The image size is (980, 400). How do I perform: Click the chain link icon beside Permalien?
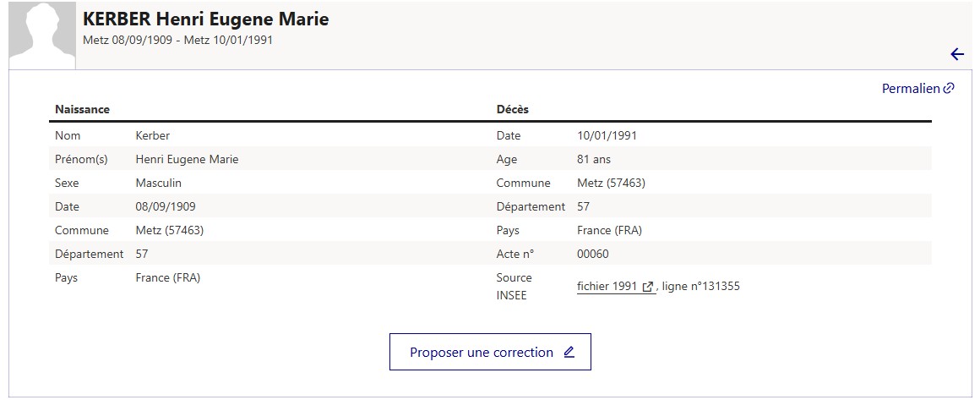949,88
